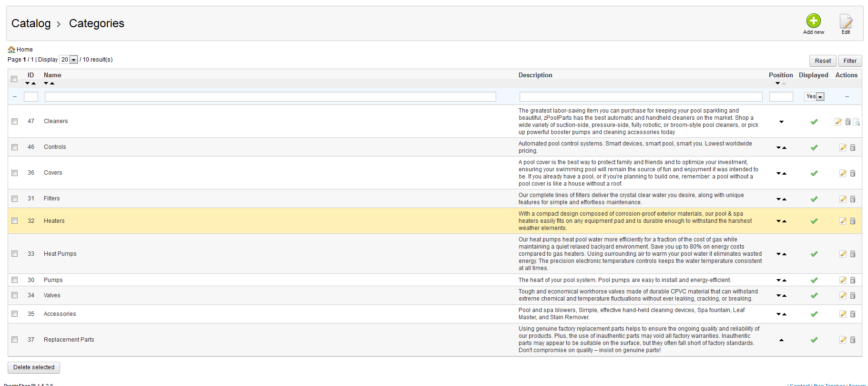Click the trash icon for Replacement Parts
The height and width of the screenshot is (386, 868).
853,340
